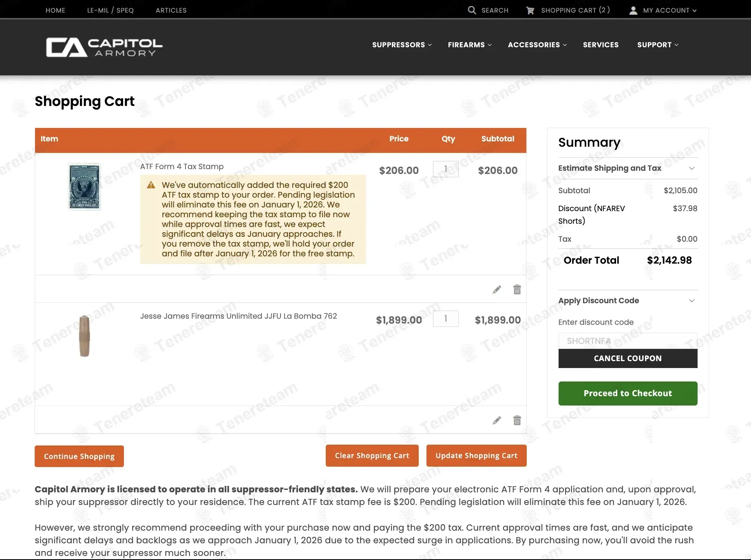Delete the ATF Tax Stamp from cart
This screenshot has width=751, height=560.
517,290
